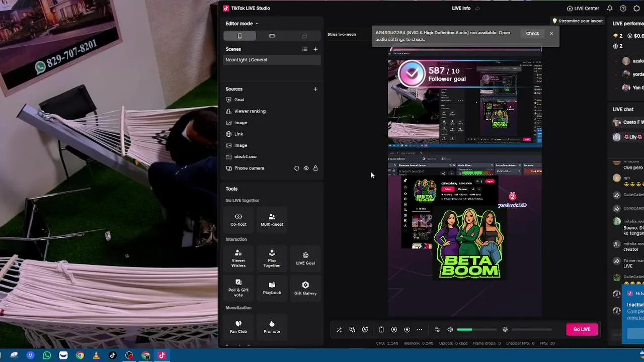Click the Beta Boom image in preview
The image size is (644, 362).
click(469, 244)
